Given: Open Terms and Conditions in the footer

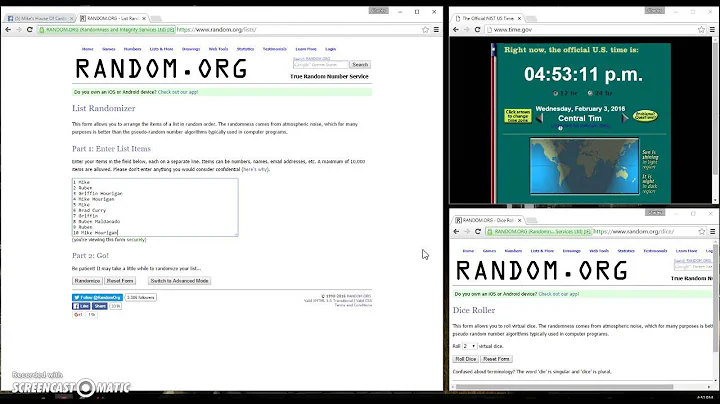Looking at the screenshot, I should (353, 305).
